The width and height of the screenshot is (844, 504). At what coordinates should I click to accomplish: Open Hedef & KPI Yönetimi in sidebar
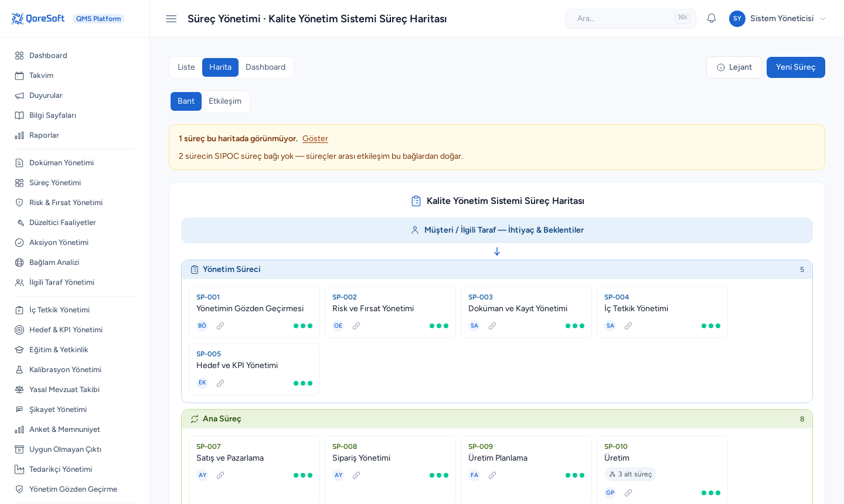[x=75, y=330]
